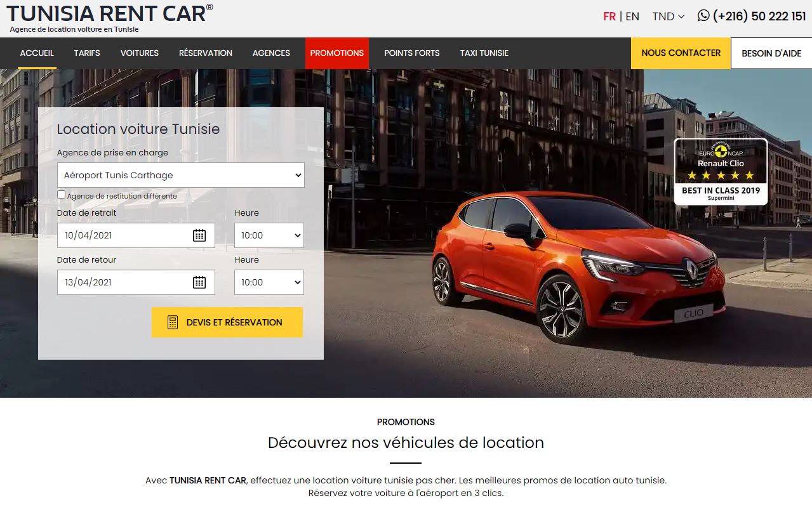Click the 'Date de retrait' label
This screenshot has height=524, width=812.
87,213
